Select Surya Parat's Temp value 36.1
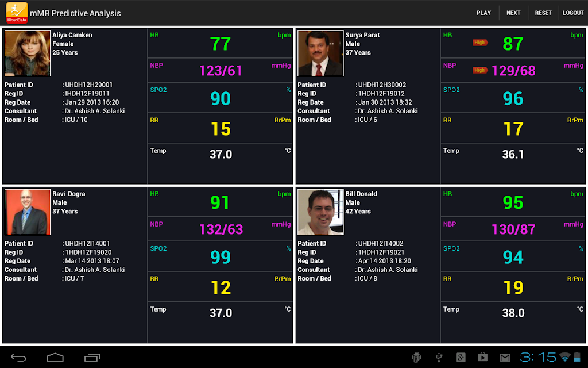This screenshot has width=588, height=368. 513,154
